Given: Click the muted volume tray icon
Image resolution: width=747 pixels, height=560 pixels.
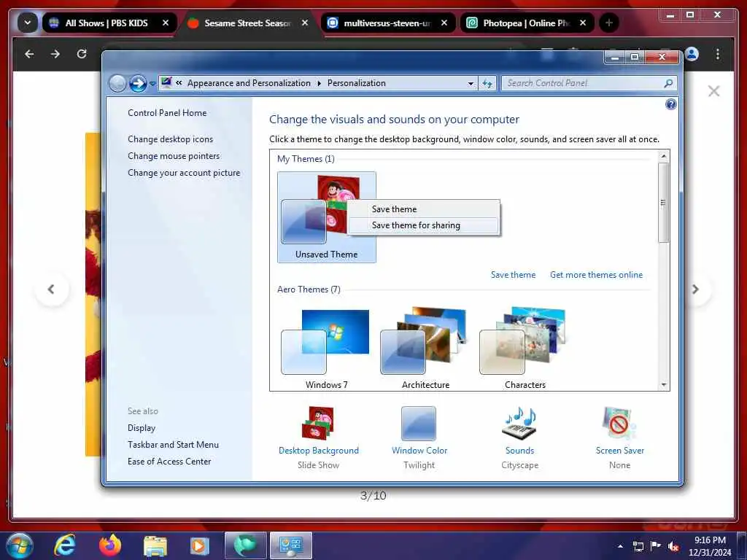Looking at the screenshot, I should [673, 546].
